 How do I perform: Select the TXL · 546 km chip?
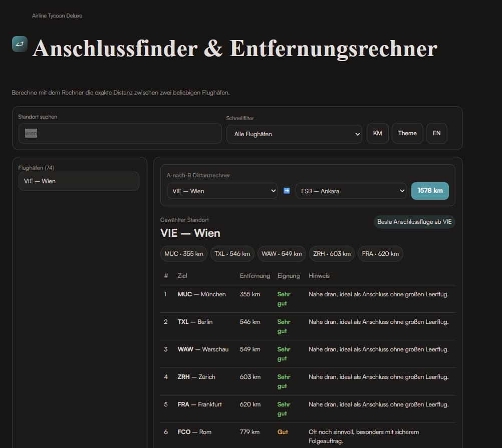point(232,254)
